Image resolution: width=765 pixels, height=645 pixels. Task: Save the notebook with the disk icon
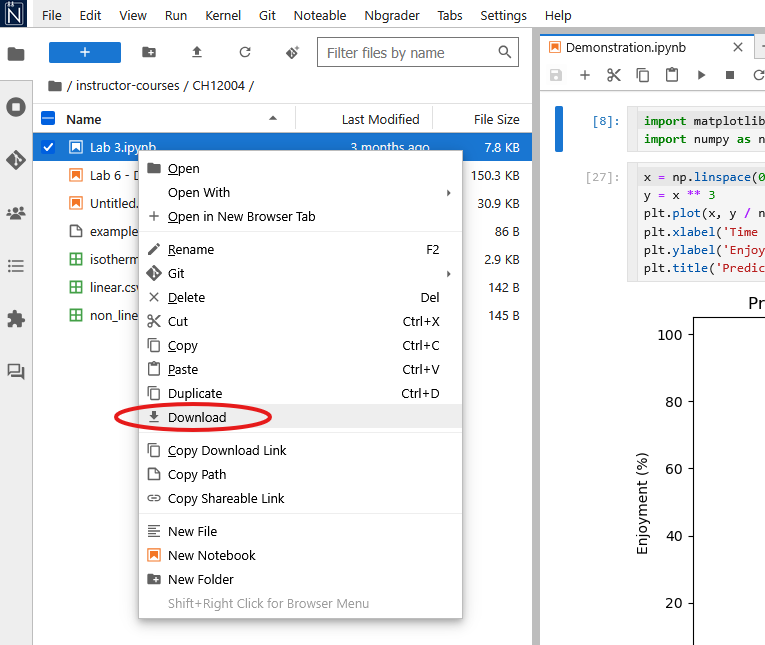pos(556,75)
